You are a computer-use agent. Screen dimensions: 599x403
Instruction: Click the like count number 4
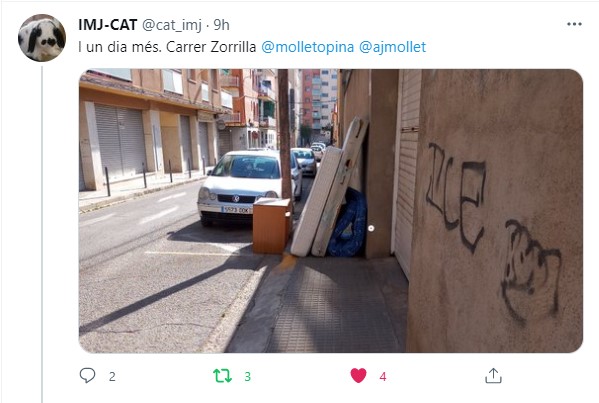pyautogui.click(x=383, y=377)
